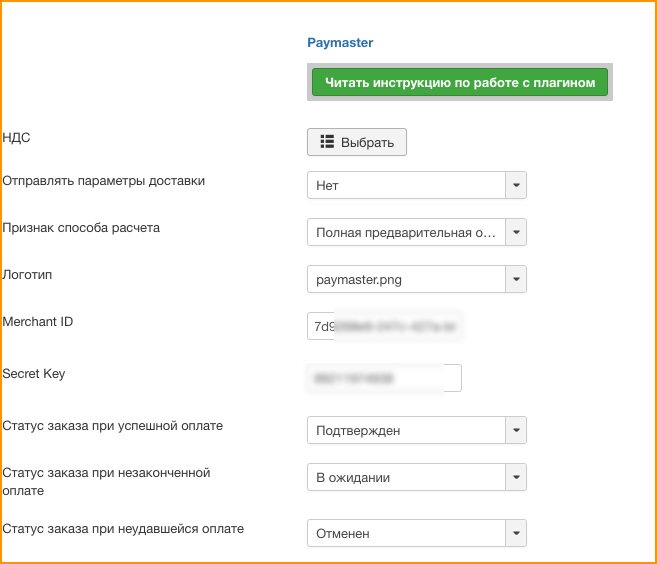
Task: Expand the unfinished payment status arrow
Action: click(516, 477)
